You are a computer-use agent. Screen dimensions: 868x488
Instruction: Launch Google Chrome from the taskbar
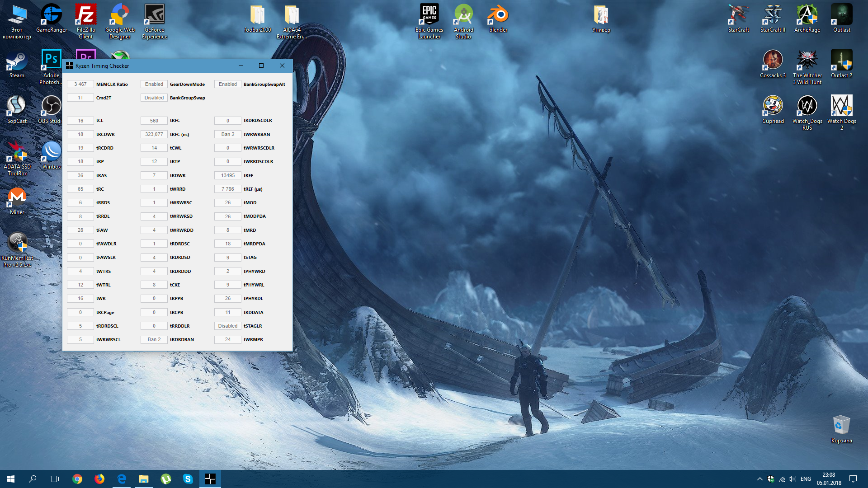[x=77, y=479]
